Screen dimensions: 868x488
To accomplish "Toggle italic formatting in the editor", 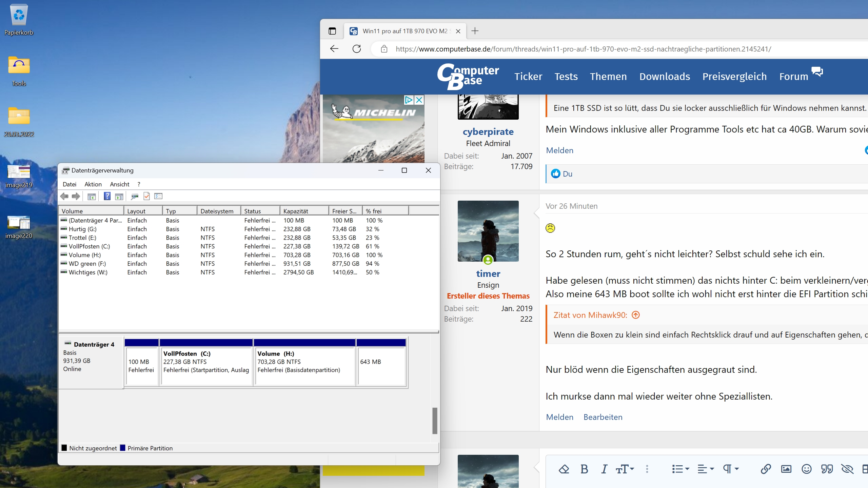I will click(604, 469).
